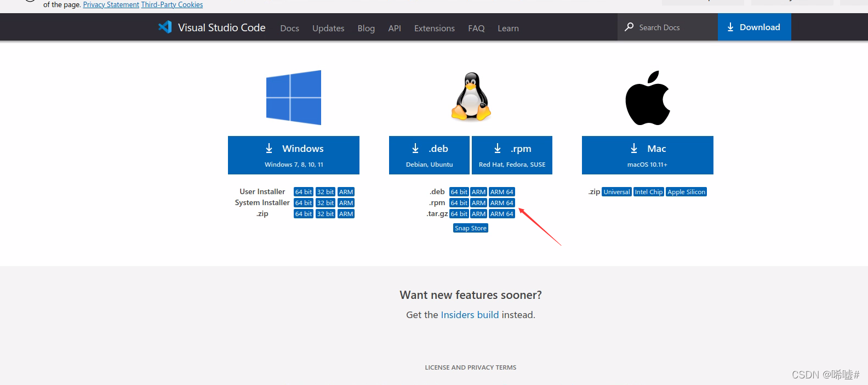Image resolution: width=868 pixels, height=385 pixels.
Task: Click the Apple logo image
Action: (x=648, y=98)
